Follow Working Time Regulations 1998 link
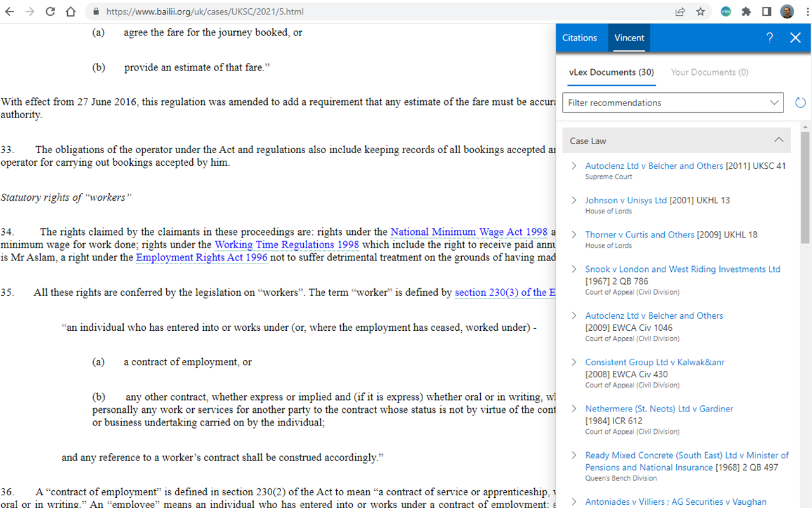The width and height of the screenshot is (812, 508). (287, 244)
